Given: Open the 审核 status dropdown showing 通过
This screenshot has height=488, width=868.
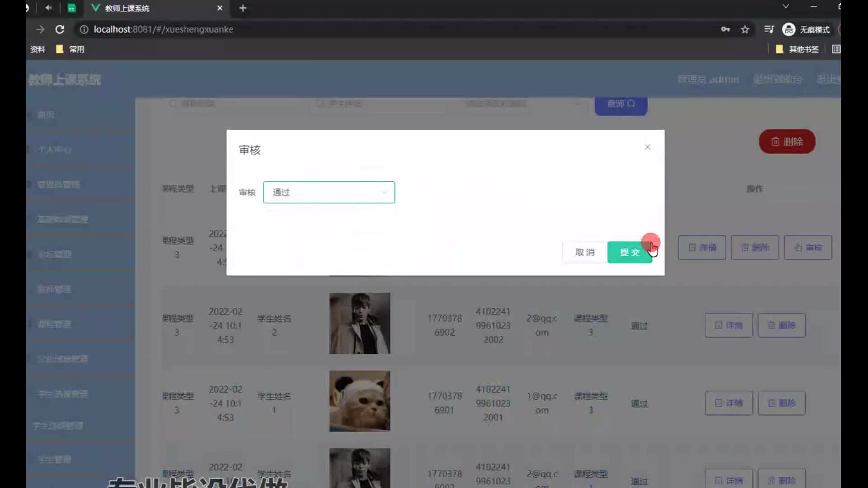Looking at the screenshot, I should (329, 192).
